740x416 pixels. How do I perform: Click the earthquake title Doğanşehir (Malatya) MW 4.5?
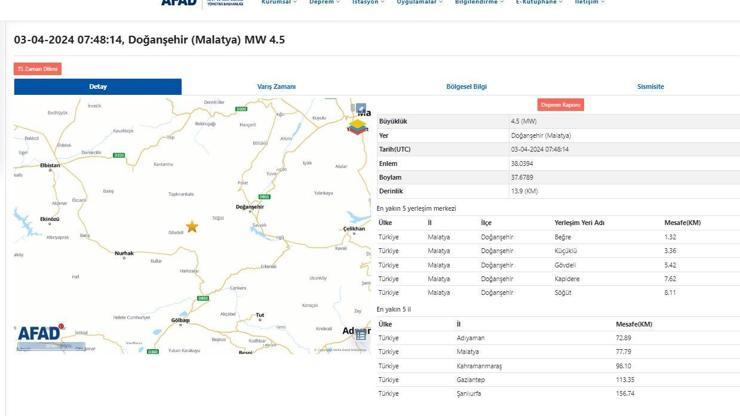pos(206,40)
